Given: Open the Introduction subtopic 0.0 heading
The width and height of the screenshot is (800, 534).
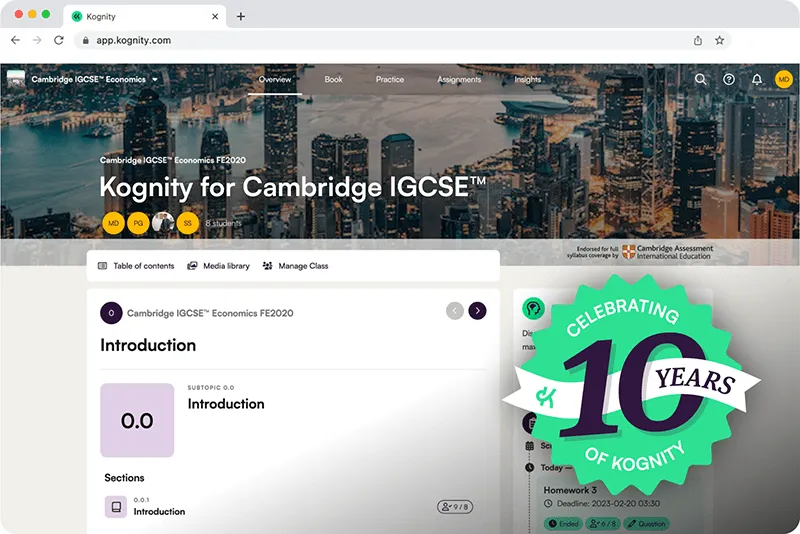Looking at the screenshot, I should 226,404.
